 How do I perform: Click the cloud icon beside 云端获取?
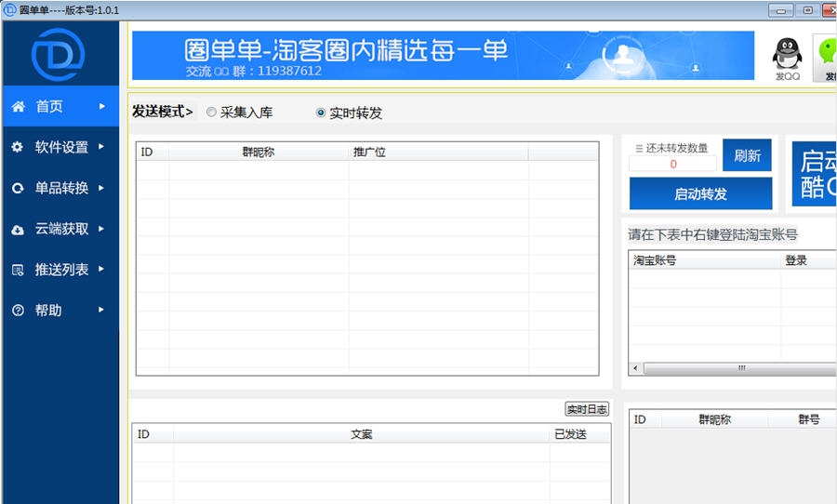coord(18,230)
